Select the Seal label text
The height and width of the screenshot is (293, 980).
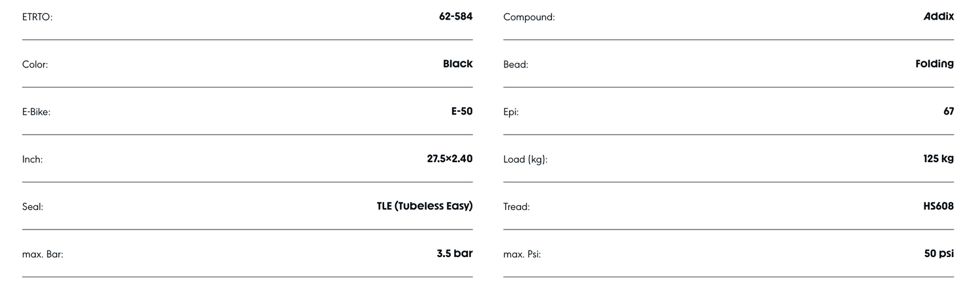[x=33, y=207]
